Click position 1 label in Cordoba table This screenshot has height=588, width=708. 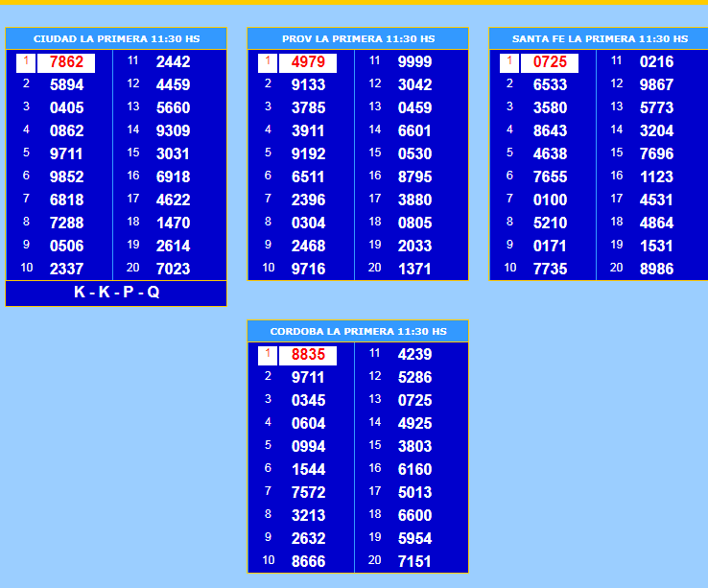click(x=268, y=355)
